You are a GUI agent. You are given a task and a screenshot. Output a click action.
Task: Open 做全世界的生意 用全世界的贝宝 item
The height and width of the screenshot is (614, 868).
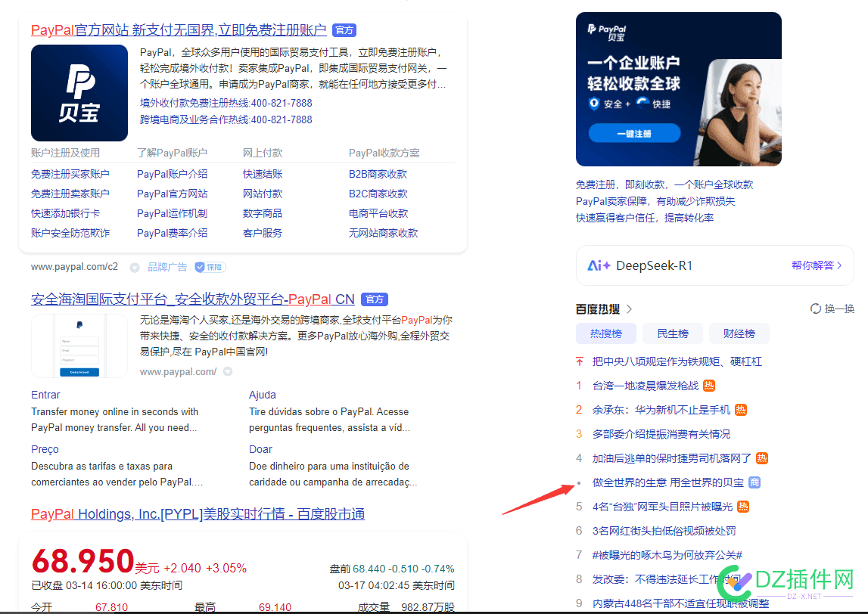point(668,482)
